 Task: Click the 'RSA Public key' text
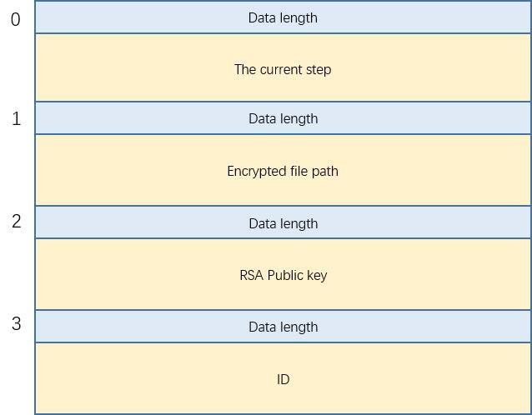point(283,275)
